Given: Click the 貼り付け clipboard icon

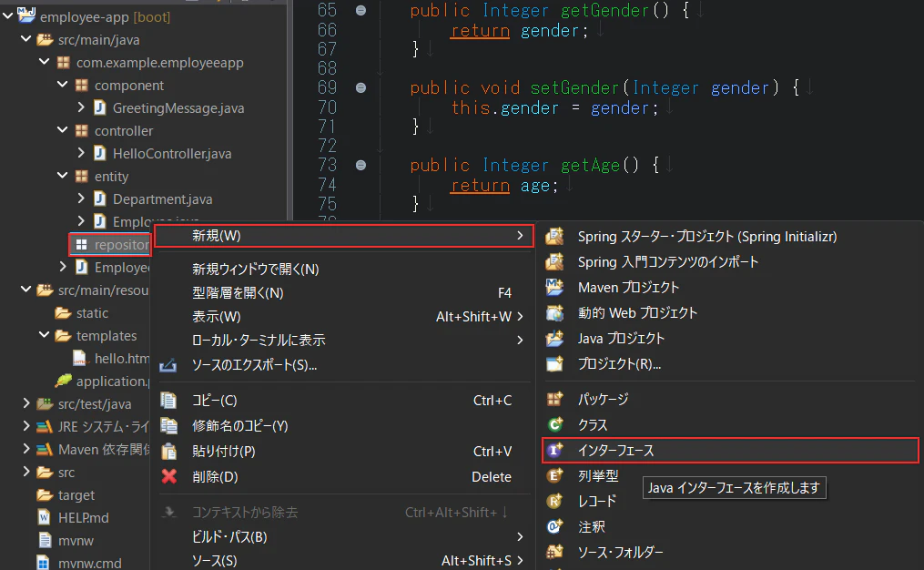Looking at the screenshot, I should coord(168,451).
